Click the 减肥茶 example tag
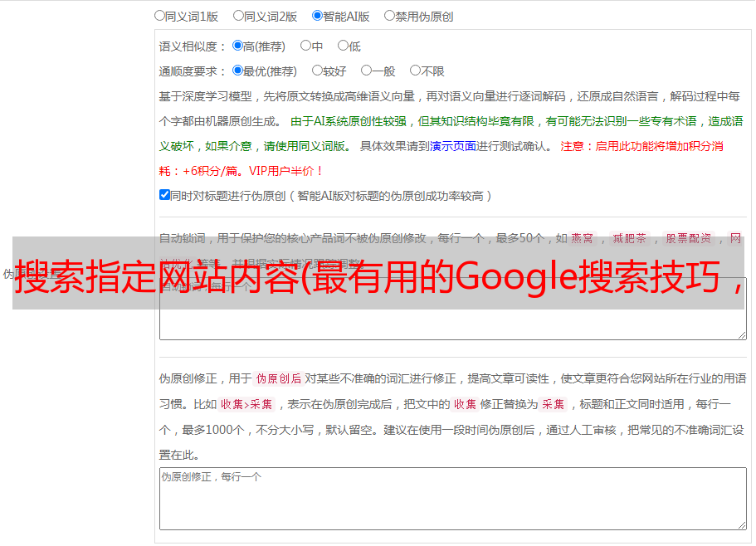The height and width of the screenshot is (546, 756). (x=629, y=238)
